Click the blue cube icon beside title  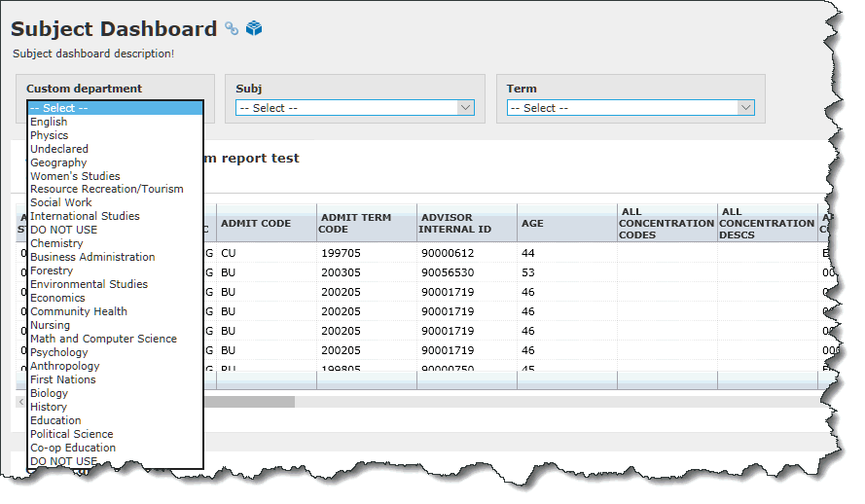(x=254, y=29)
